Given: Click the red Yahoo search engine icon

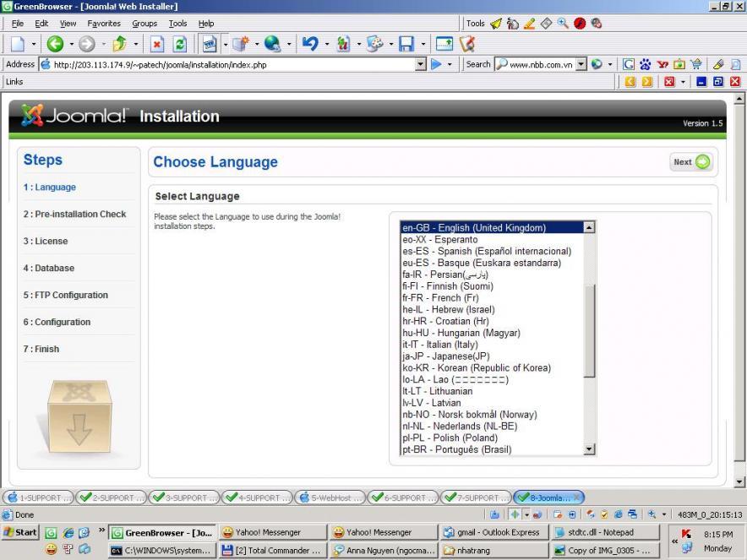Looking at the screenshot, I should coord(662,64).
